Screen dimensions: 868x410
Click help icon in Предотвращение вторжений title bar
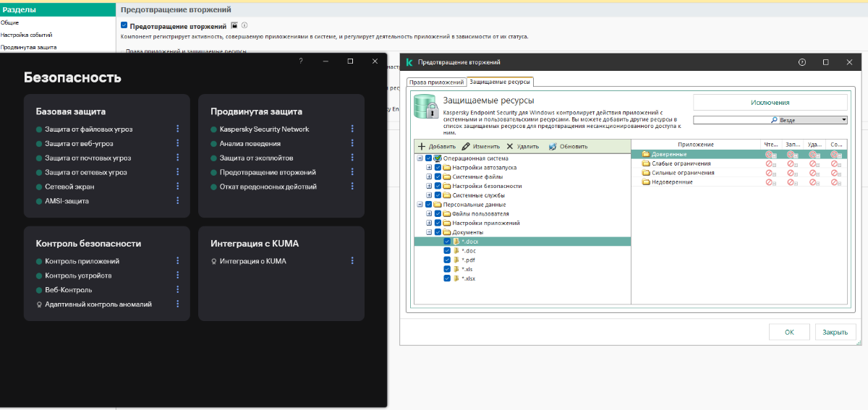[x=801, y=63]
